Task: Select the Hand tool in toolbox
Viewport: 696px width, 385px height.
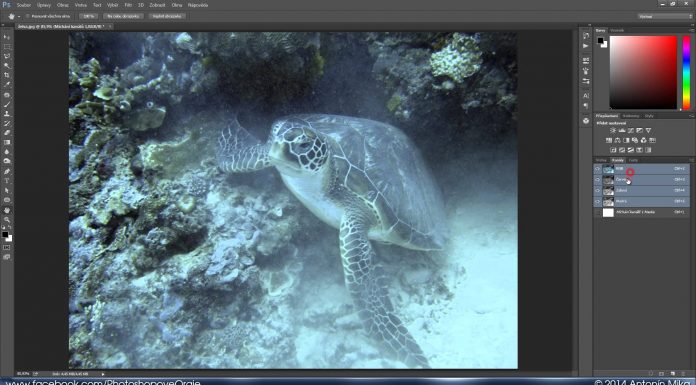Action: coord(7,210)
